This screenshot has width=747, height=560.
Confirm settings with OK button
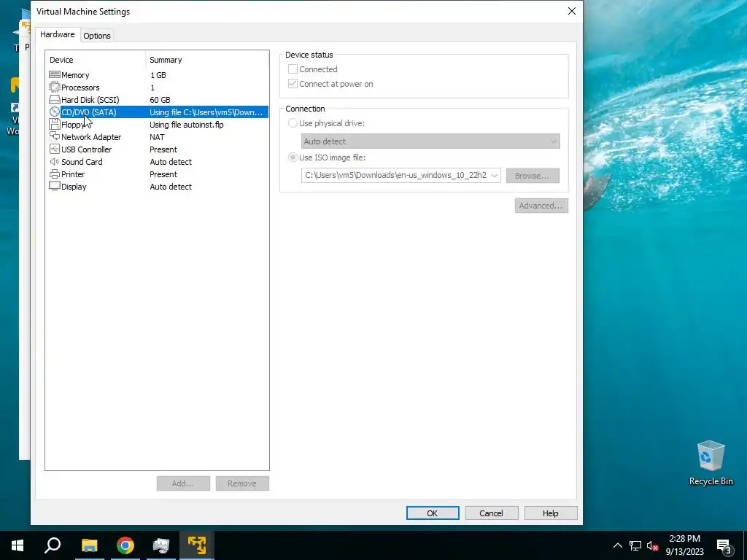[x=433, y=513]
